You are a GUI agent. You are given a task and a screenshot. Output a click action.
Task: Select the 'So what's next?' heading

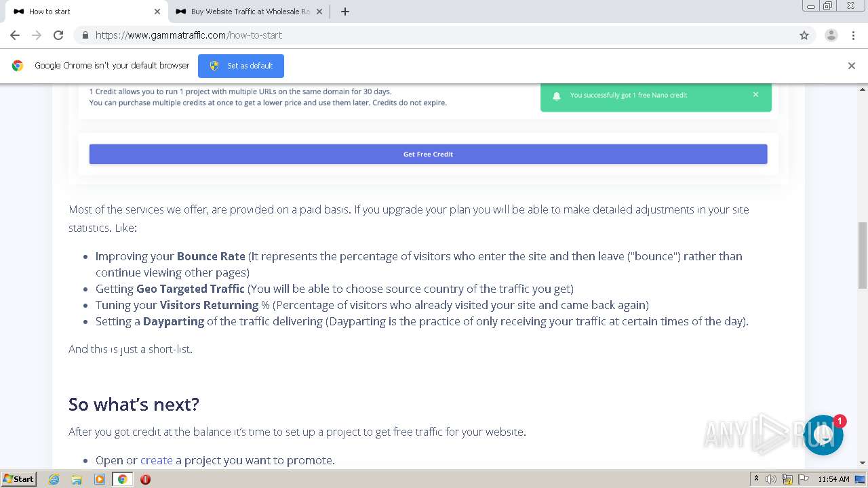(134, 405)
